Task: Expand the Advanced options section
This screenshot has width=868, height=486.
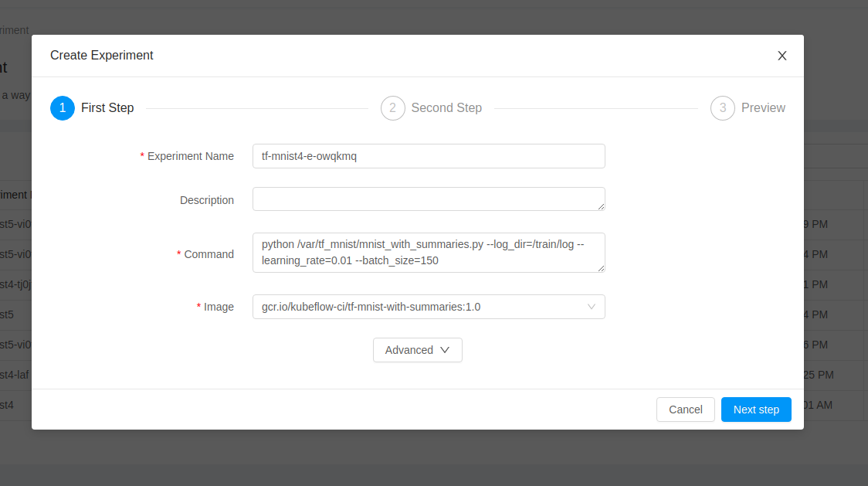Action: point(417,350)
